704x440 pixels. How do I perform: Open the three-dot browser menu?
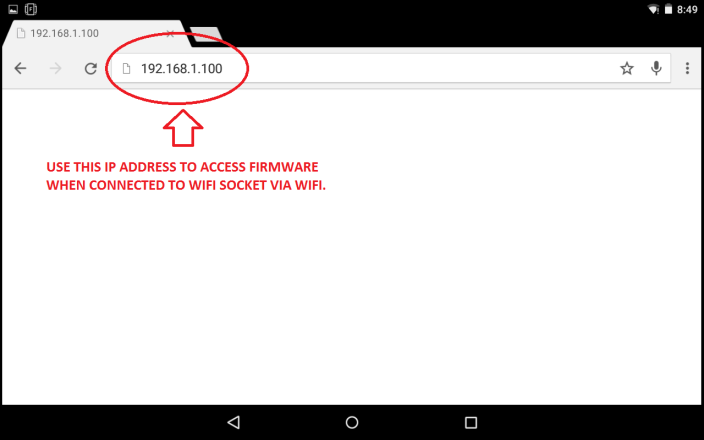pyautogui.click(x=687, y=68)
